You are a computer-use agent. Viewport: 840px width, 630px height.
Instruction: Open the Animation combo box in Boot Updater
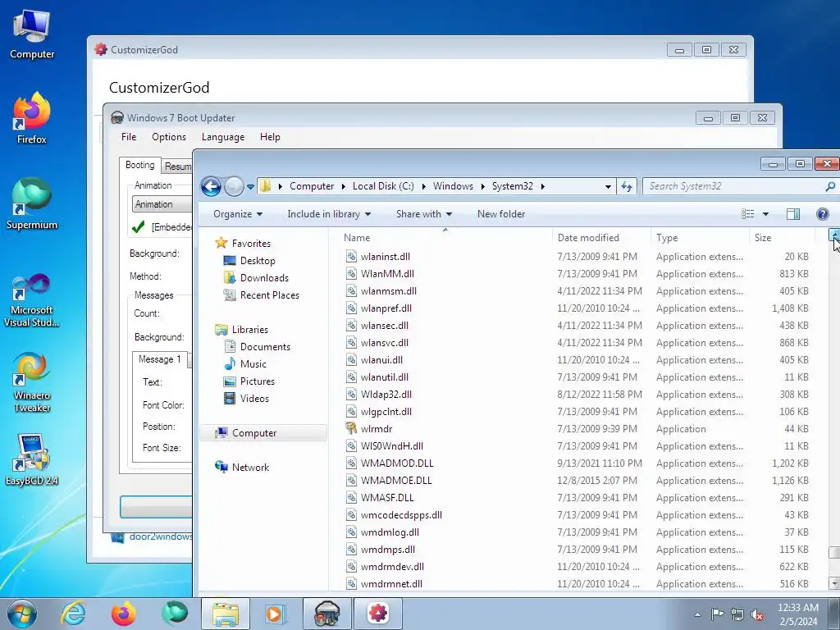[x=162, y=204]
